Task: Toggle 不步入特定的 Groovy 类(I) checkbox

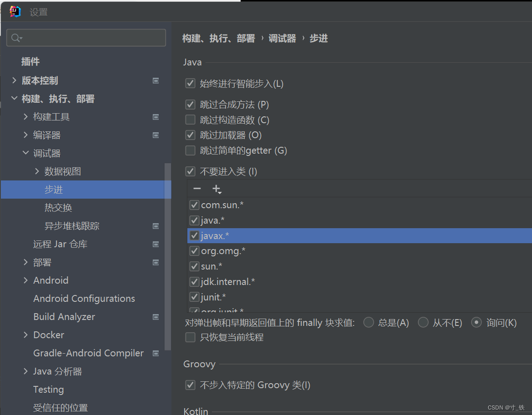Action: (x=191, y=385)
